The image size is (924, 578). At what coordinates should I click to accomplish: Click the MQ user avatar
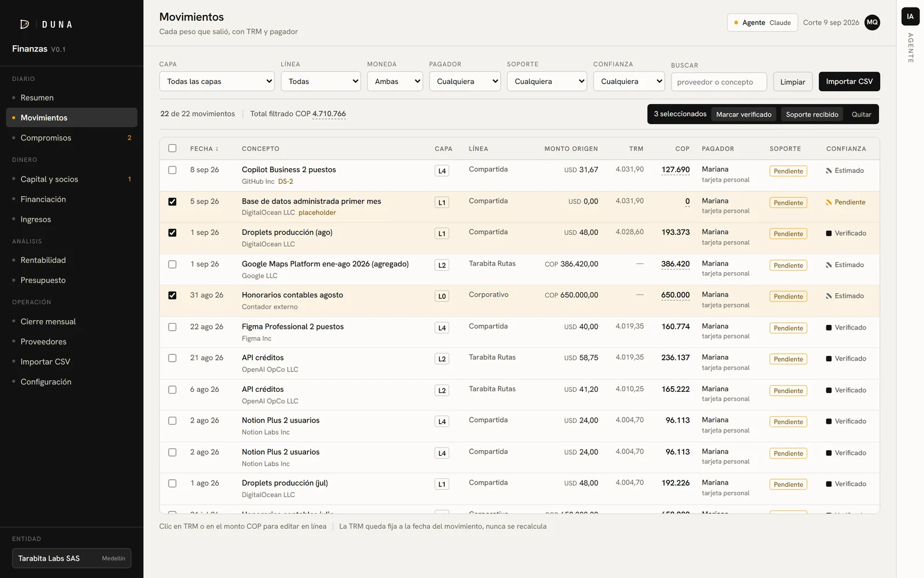pyautogui.click(x=872, y=23)
